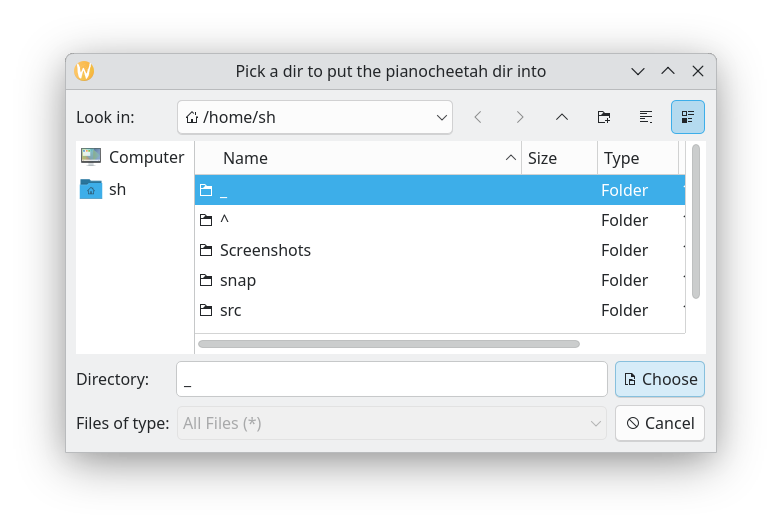Switch to detail view mode
782x530 pixels.
tap(688, 117)
